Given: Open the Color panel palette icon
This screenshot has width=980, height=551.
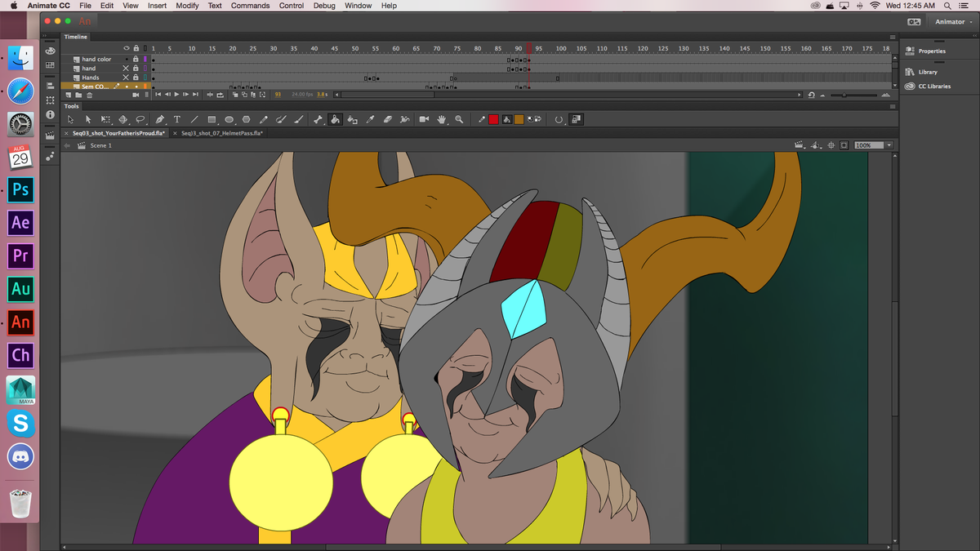Looking at the screenshot, I should point(50,51).
